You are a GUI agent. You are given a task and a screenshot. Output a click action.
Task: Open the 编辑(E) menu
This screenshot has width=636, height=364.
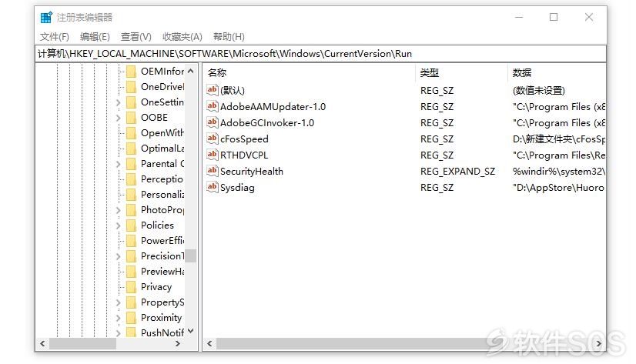tap(95, 37)
